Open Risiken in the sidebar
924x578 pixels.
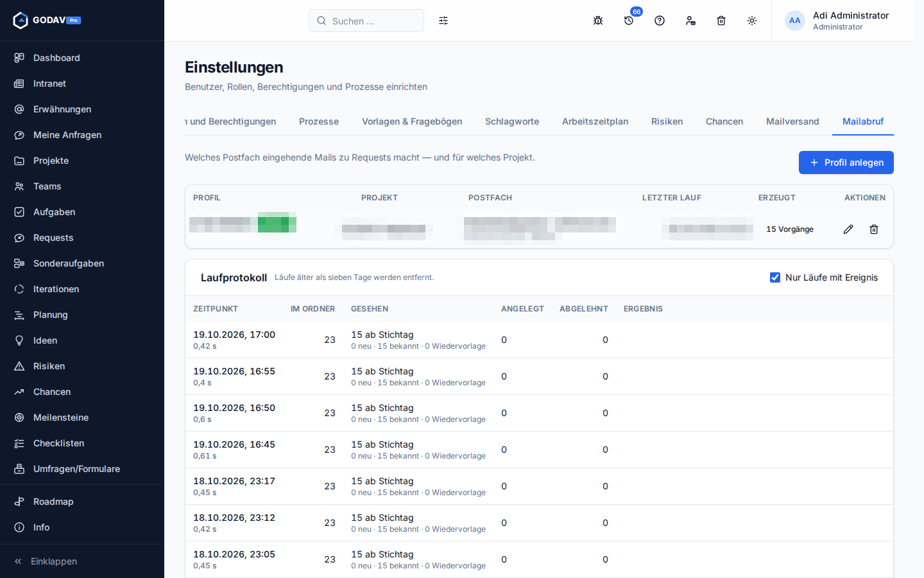click(82, 366)
